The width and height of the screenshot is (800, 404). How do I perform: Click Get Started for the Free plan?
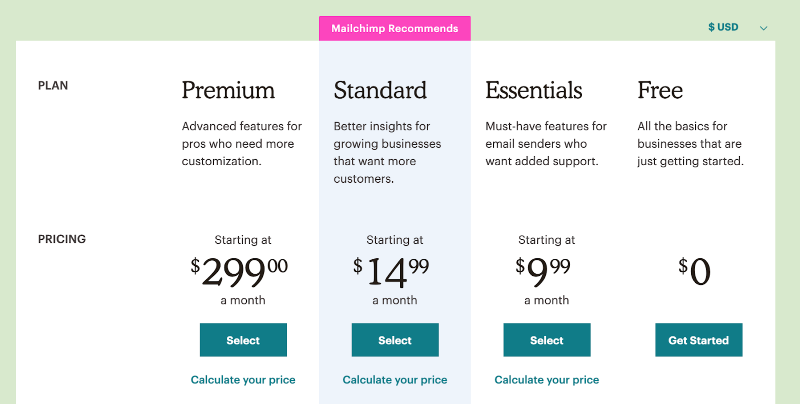pyautogui.click(x=699, y=340)
